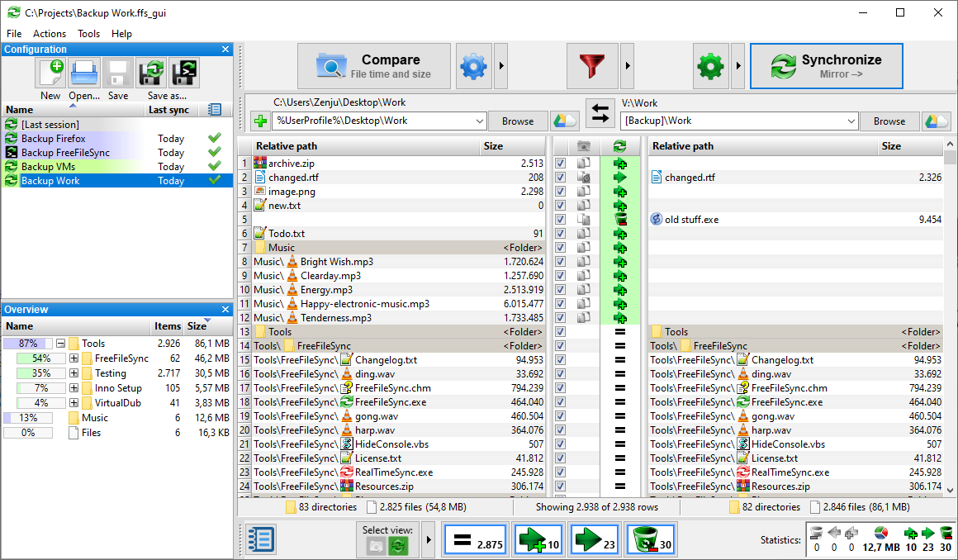This screenshot has width=958, height=560.
Task: Open the synchronization settings gear icon
Action: pyautogui.click(x=710, y=65)
